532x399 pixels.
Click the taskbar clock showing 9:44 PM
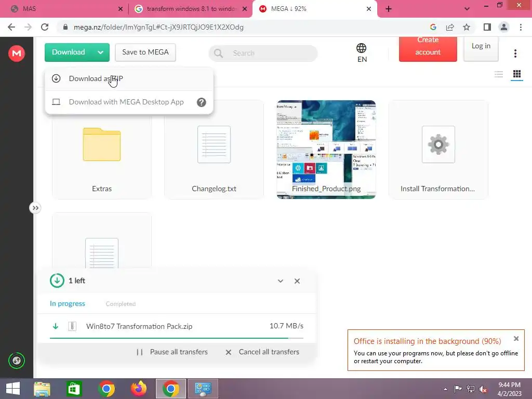509,389
